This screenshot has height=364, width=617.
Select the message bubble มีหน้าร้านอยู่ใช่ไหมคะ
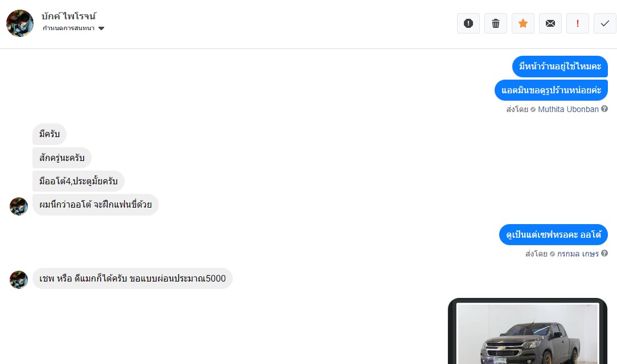(560, 67)
